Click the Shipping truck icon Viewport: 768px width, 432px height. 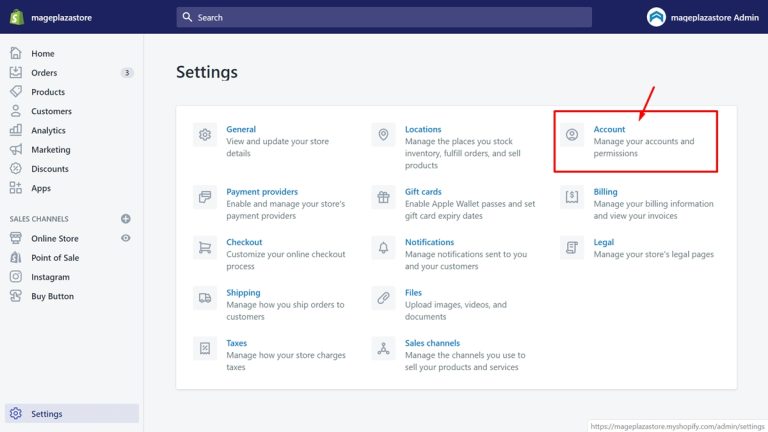(x=205, y=298)
